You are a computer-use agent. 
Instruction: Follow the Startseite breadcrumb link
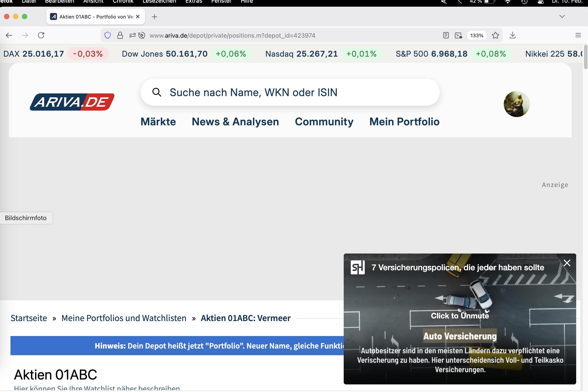point(29,318)
